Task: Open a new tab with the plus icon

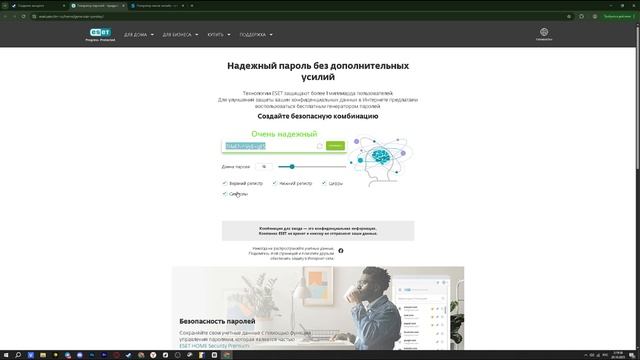Action: (x=192, y=6)
